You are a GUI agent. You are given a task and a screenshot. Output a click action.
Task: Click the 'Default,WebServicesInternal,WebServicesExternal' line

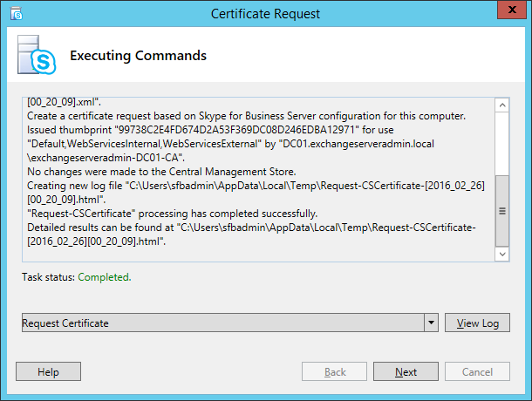coord(230,144)
